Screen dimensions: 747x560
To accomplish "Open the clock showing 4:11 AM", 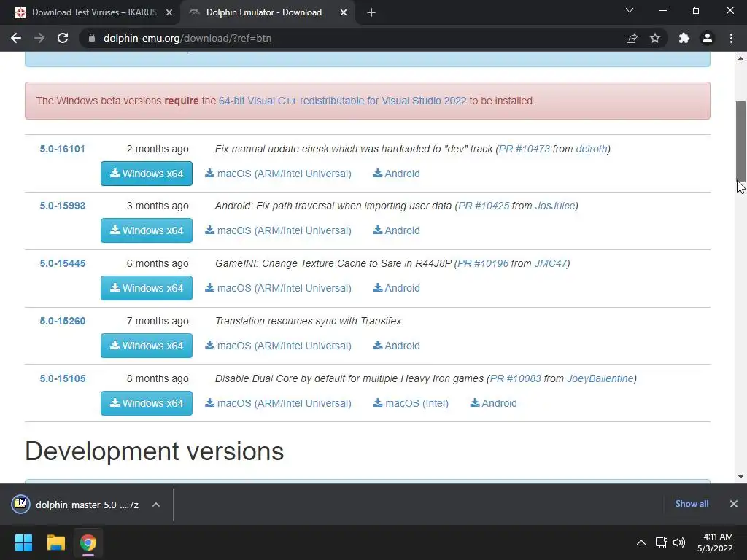I will coord(715,542).
